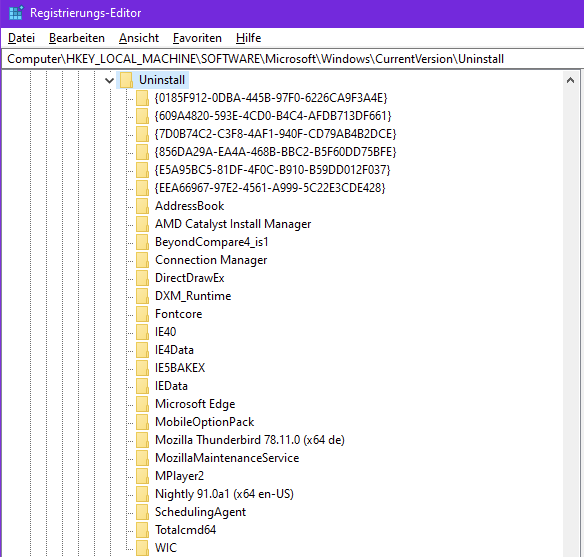Click the Mozilla Thunderbird folder icon

click(142, 440)
